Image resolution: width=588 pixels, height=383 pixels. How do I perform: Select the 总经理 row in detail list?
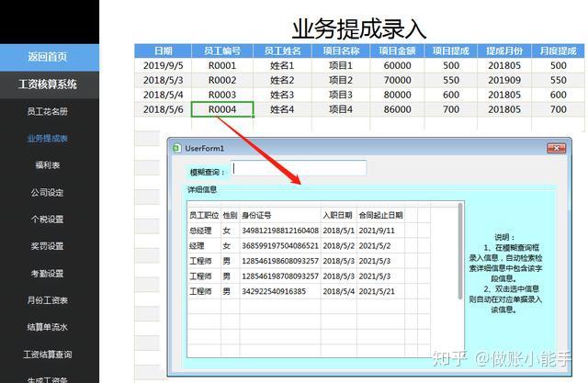(x=309, y=231)
